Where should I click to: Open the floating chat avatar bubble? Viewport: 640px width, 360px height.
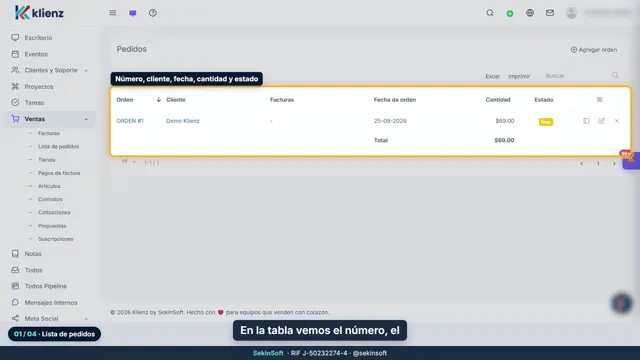pos(622,303)
